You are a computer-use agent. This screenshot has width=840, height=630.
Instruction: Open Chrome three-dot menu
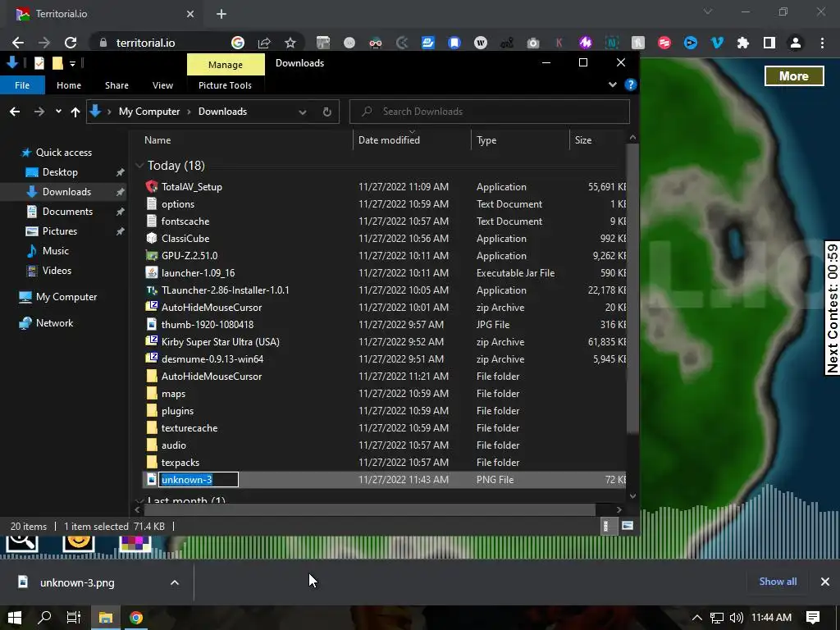click(x=822, y=43)
